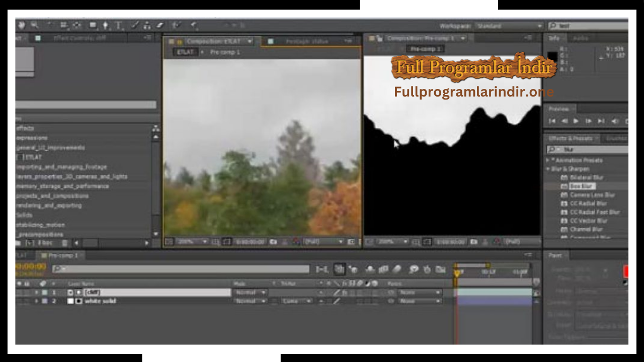Viewport: 644px width, 362px height.
Task: Select the Hand tool in toolbar
Action: (22, 25)
